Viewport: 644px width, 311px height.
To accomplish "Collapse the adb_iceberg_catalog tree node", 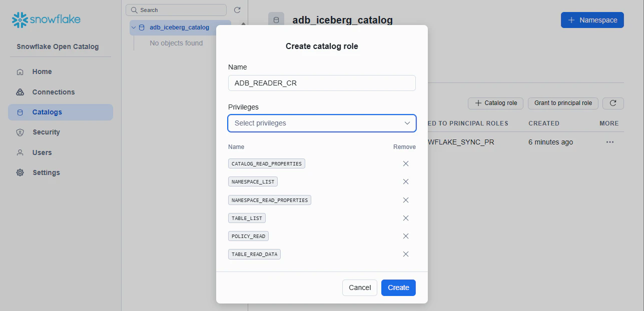I will (134, 27).
